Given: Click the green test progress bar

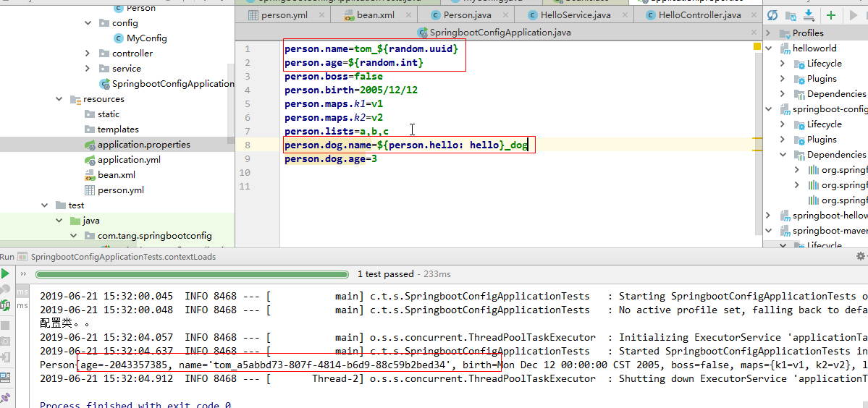Looking at the screenshot, I should 192,274.
